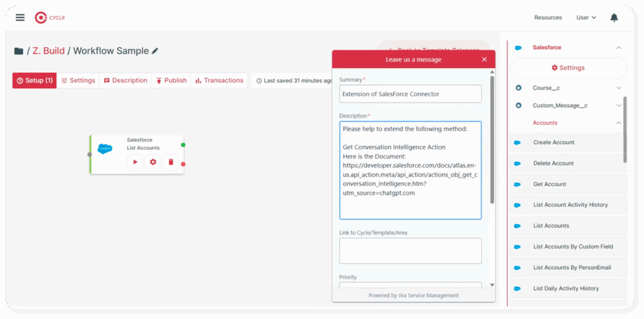Click the Summary input field
This screenshot has height=319, width=644.
pos(410,94)
